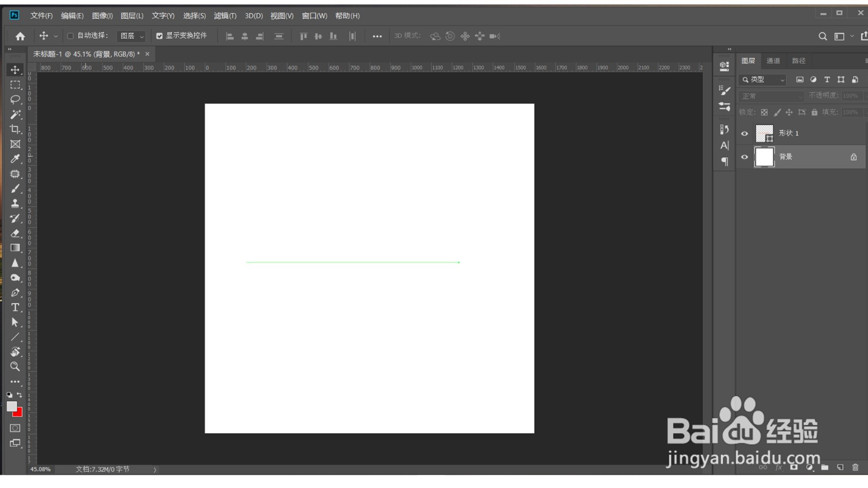This screenshot has width=868, height=488.
Task: Toggle the pixel layer filter icon
Action: pos(800,80)
